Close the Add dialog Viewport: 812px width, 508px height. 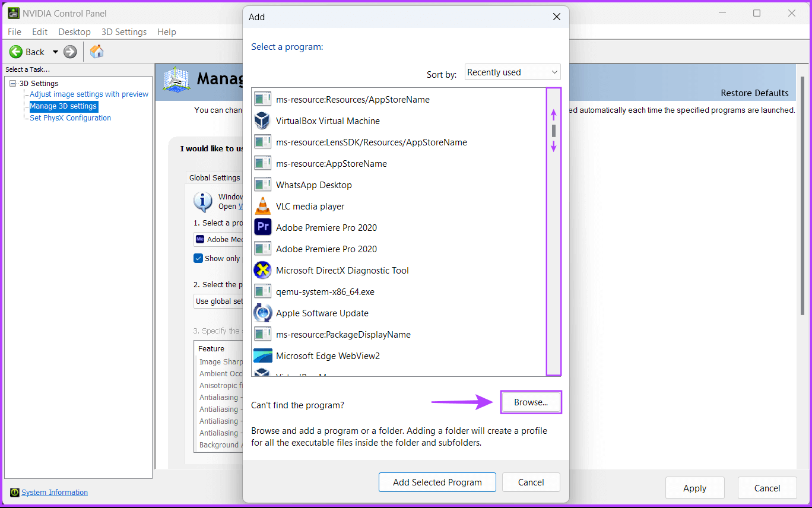pyautogui.click(x=556, y=17)
